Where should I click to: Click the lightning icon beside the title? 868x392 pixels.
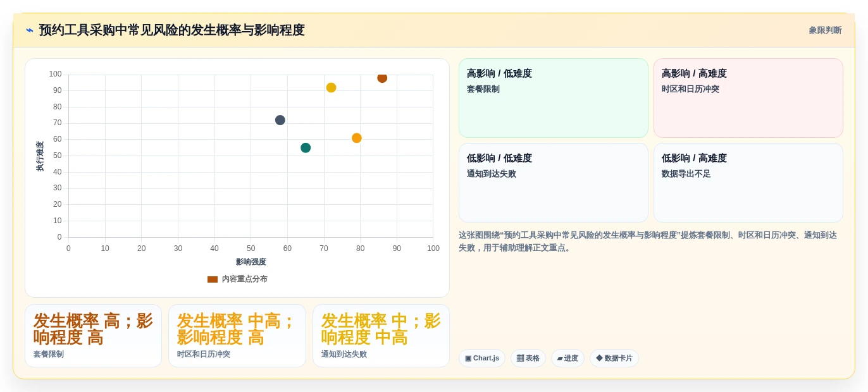30,30
